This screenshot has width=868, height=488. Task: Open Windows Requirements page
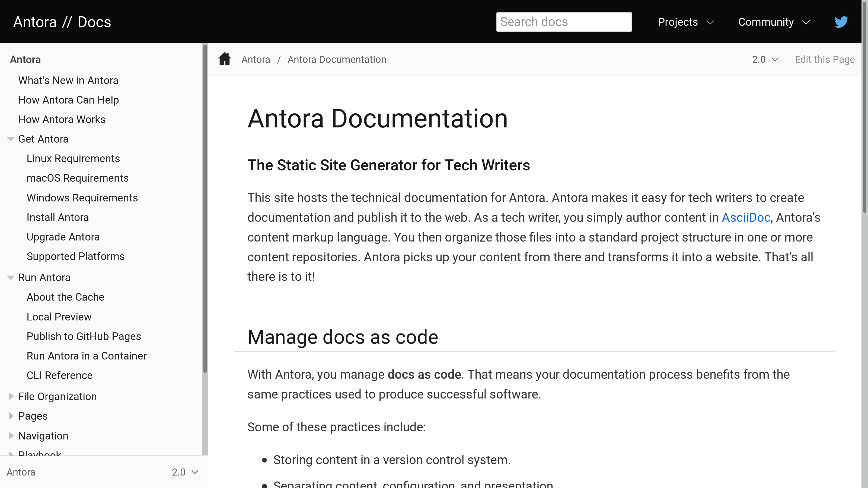click(82, 198)
